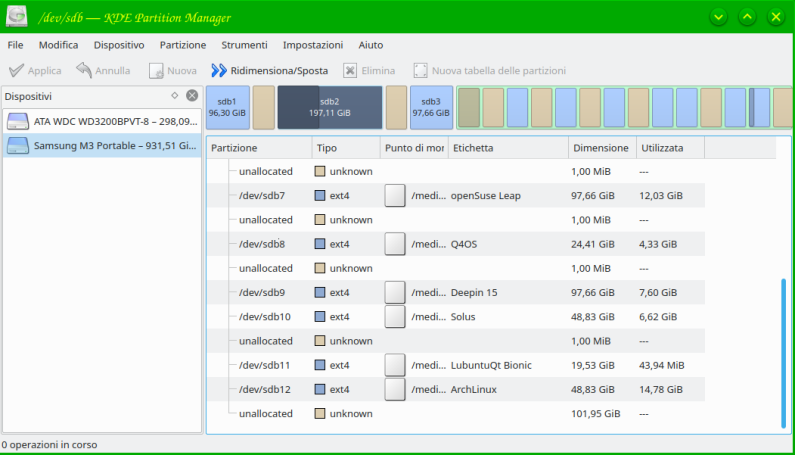Viewport: 795px width, 455px height.
Task: Select the ATA WDC WD3200BPVT device
Action: click(102, 122)
